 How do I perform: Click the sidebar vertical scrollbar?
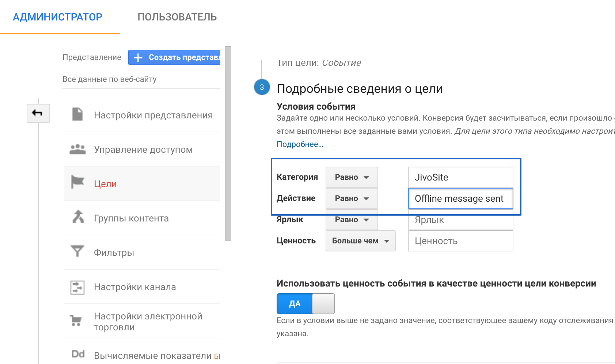(228, 144)
